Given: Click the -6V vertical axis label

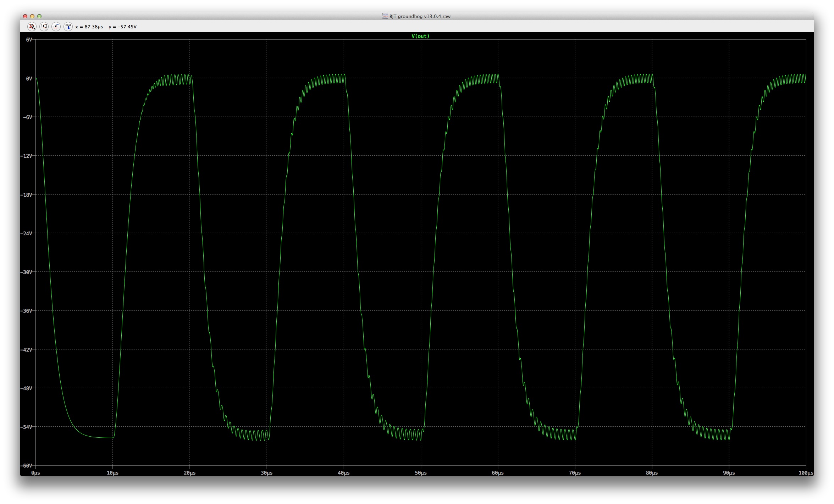Looking at the screenshot, I should pyautogui.click(x=28, y=117).
